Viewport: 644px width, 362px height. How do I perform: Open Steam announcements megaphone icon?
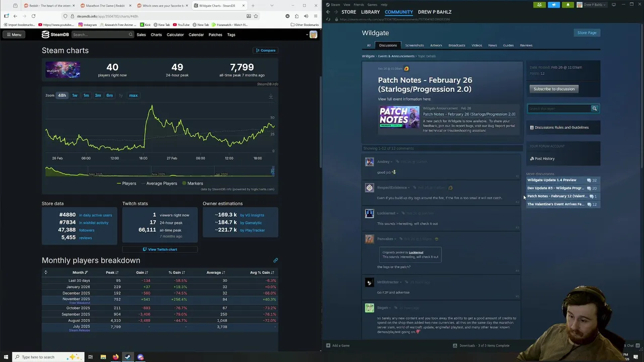coord(553,5)
